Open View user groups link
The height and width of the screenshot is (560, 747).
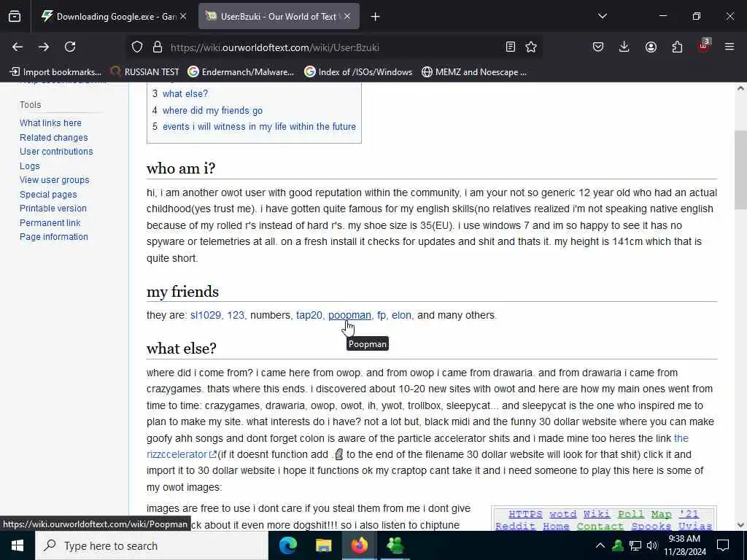point(54,180)
